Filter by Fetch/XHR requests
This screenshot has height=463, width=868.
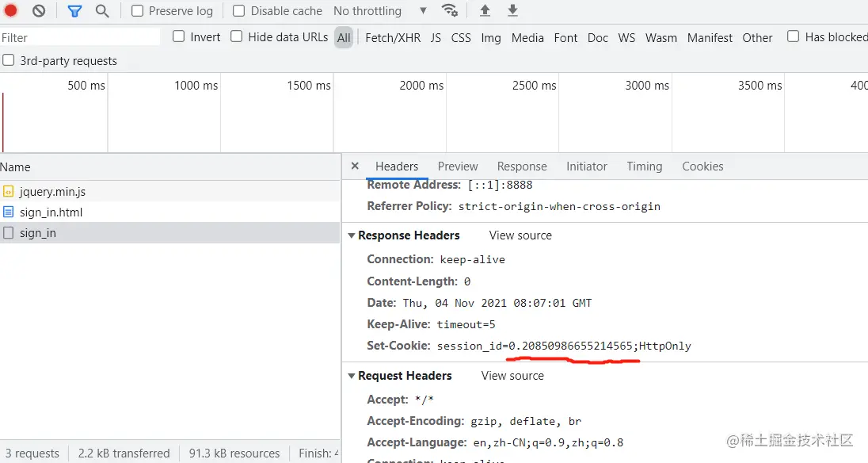click(393, 38)
